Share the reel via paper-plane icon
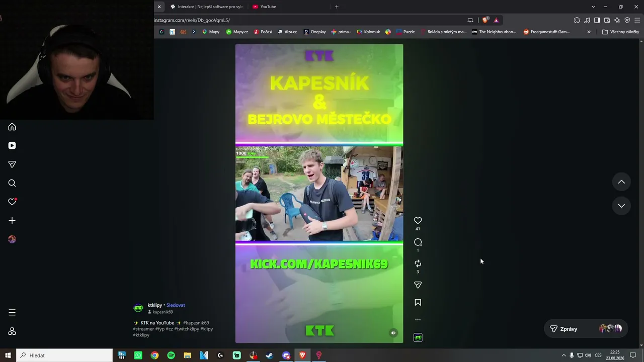644x362 pixels. (x=418, y=285)
